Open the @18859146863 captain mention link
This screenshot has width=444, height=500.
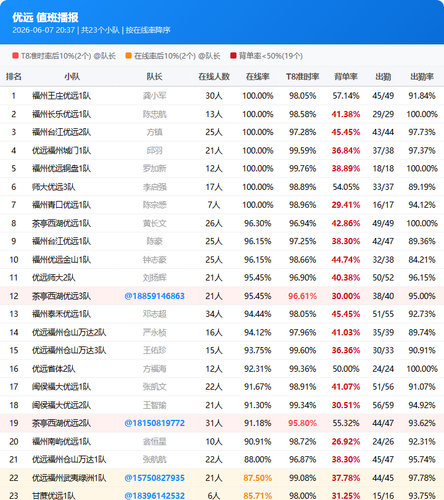coord(154,296)
